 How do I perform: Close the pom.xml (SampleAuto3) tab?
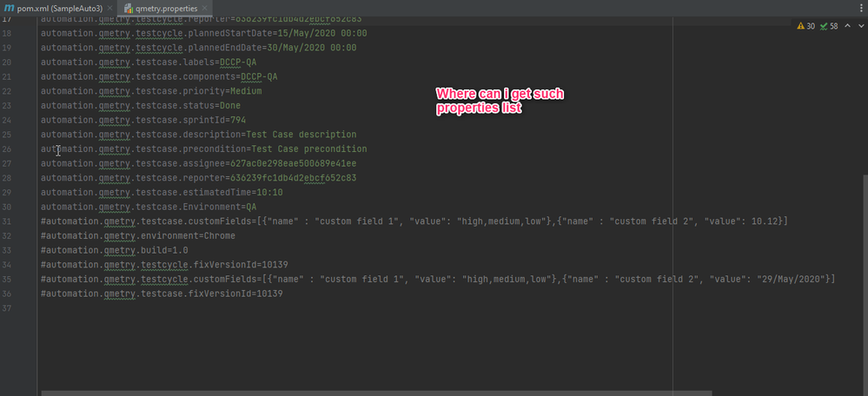coord(110,9)
